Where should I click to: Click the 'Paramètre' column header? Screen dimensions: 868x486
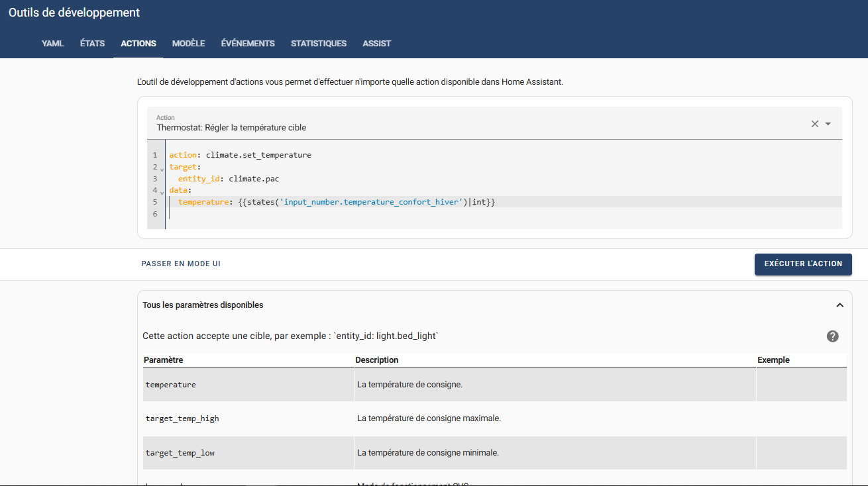163,360
